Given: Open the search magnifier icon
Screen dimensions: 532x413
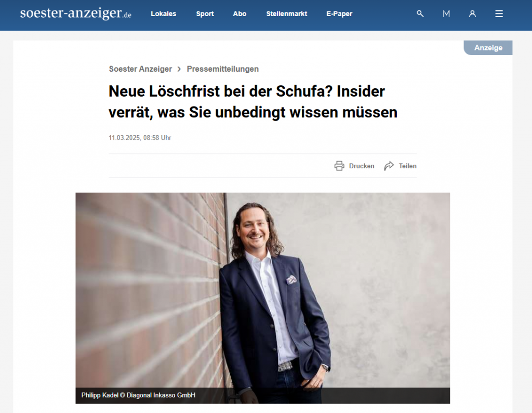Looking at the screenshot, I should click(420, 14).
